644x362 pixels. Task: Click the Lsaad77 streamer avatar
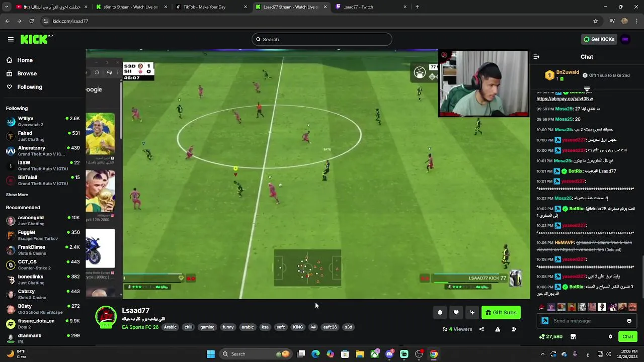click(x=106, y=317)
